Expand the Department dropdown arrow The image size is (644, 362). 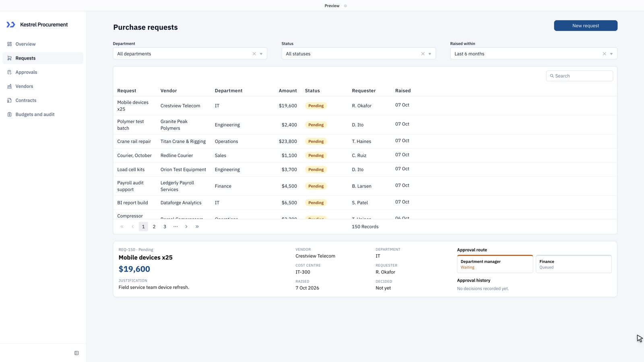coord(261,54)
